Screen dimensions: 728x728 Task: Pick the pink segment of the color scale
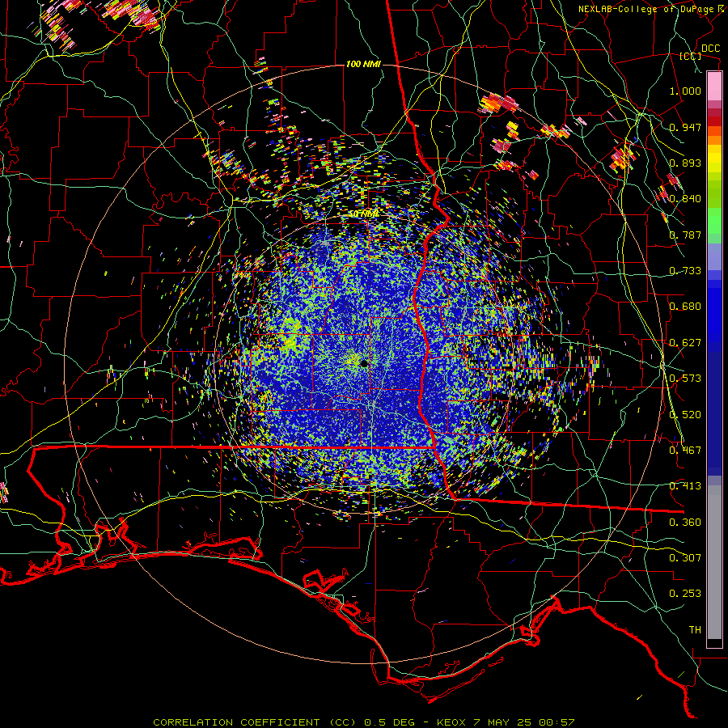click(x=714, y=87)
